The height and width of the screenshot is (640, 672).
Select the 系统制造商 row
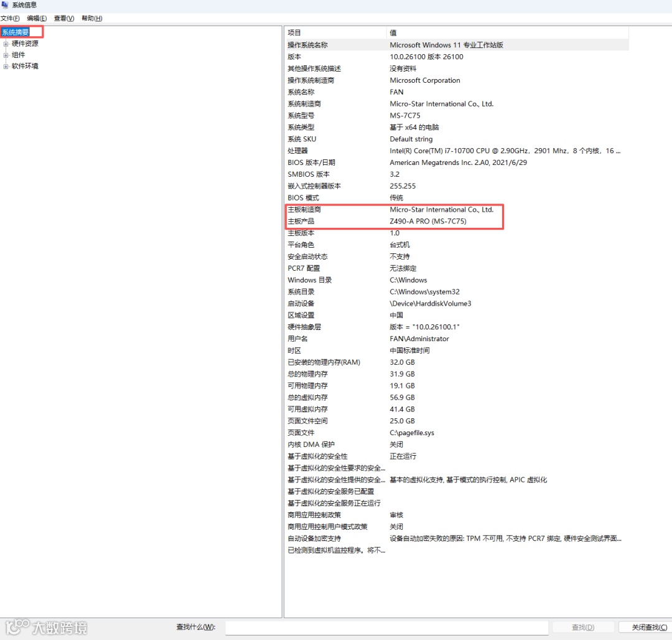pos(457,104)
